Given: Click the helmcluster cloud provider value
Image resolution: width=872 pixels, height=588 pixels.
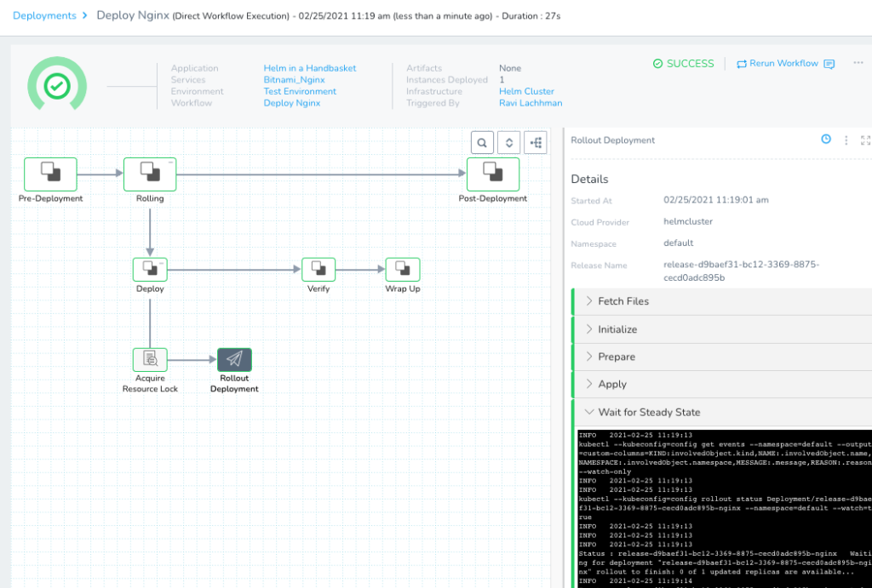Looking at the screenshot, I should (688, 221).
